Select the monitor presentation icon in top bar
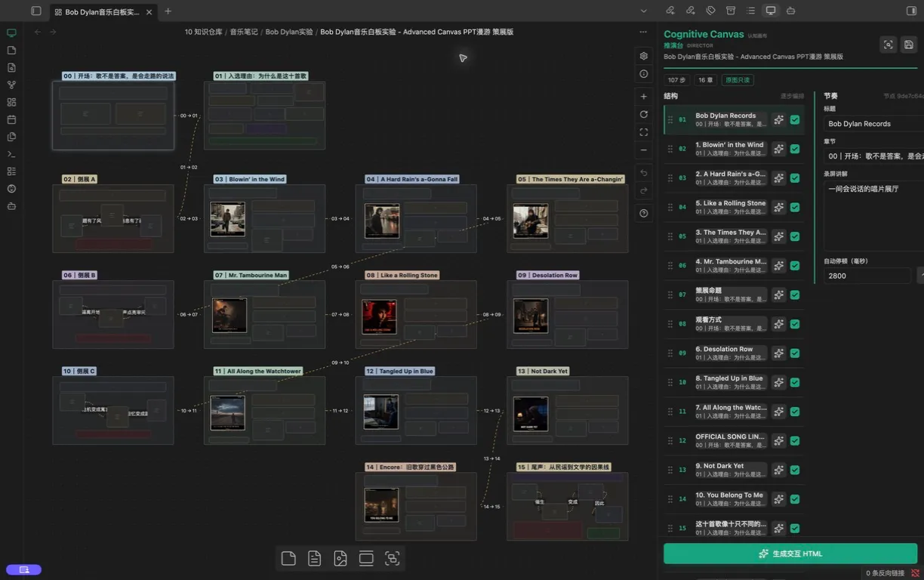 [x=771, y=11]
